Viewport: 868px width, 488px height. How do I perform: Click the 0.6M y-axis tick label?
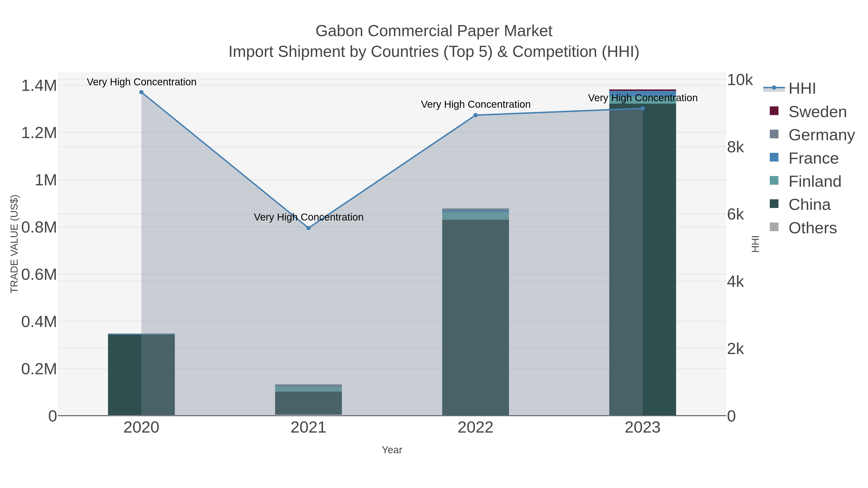(x=39, y=274)
